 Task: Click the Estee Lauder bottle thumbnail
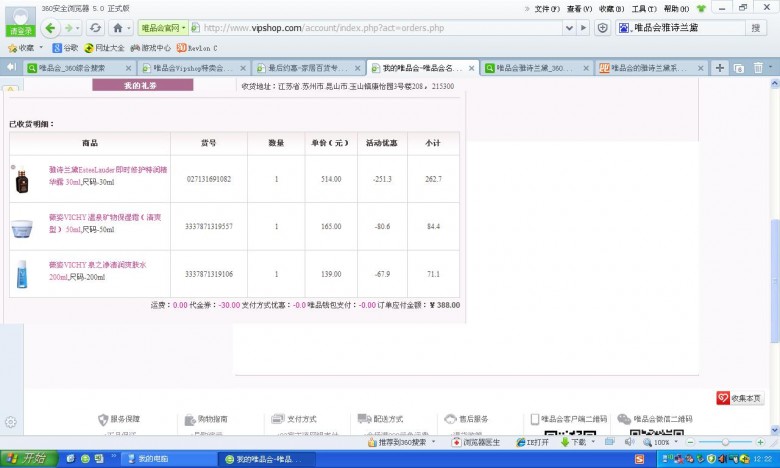pyautogui.click(x=21, y=181)
